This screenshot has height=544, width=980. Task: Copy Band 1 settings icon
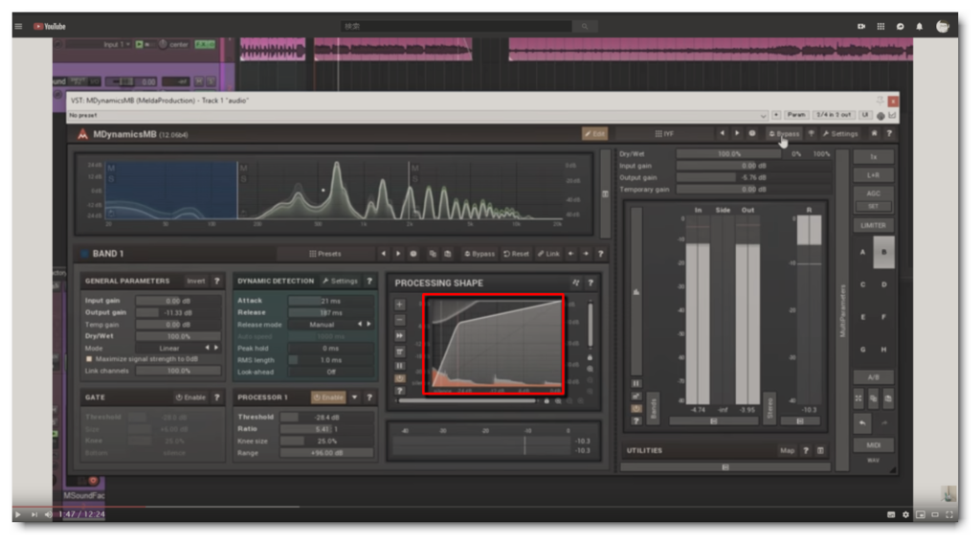433,254
